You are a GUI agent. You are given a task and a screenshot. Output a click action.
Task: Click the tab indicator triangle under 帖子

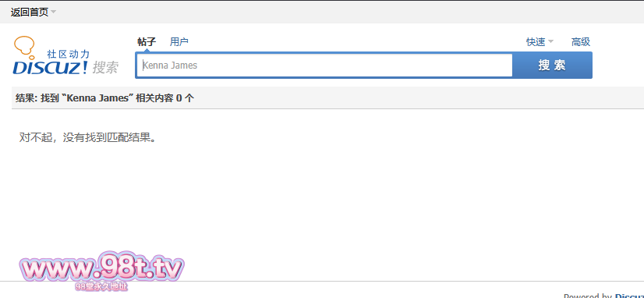[x=147, y=50]
